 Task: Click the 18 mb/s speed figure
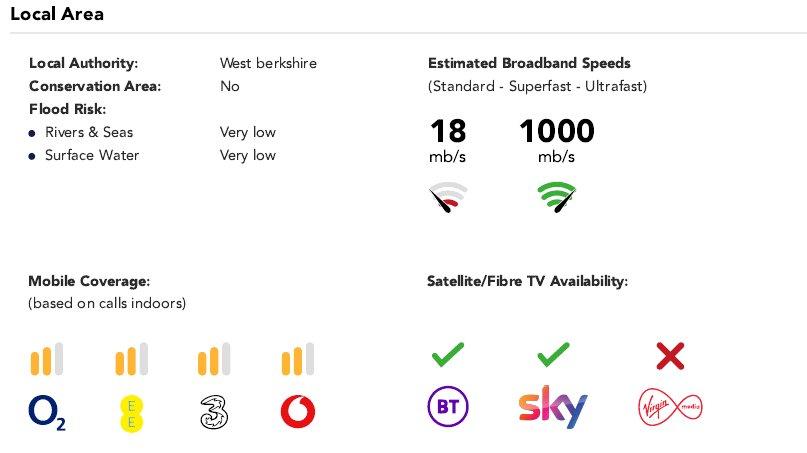click(x=448, y=141)
